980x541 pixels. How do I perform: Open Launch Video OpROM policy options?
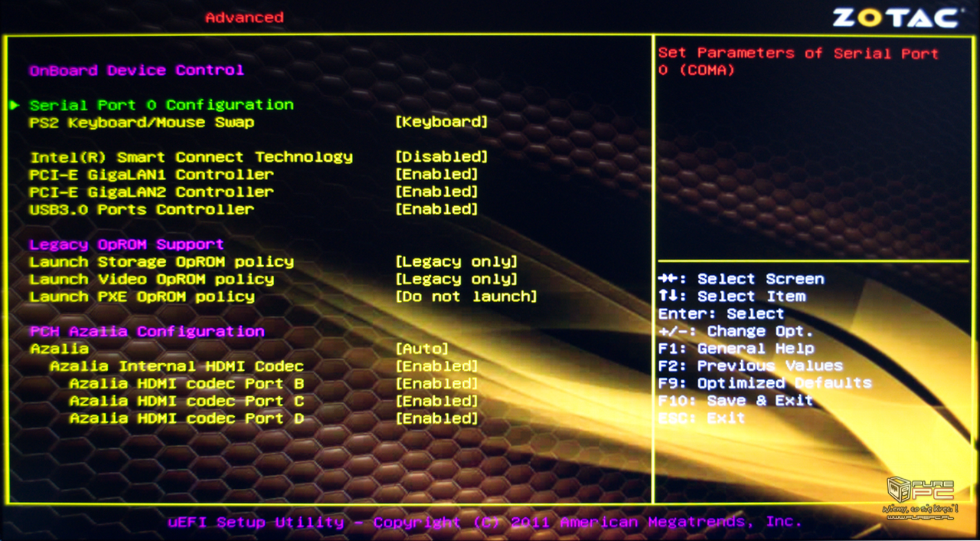pyautogui.click(x=456, y=280)
